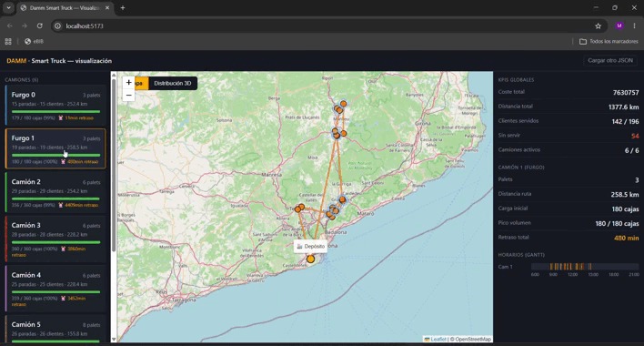Click the northernmost orange stop marker
Screen dimensions: 644x346
point(343,104)
